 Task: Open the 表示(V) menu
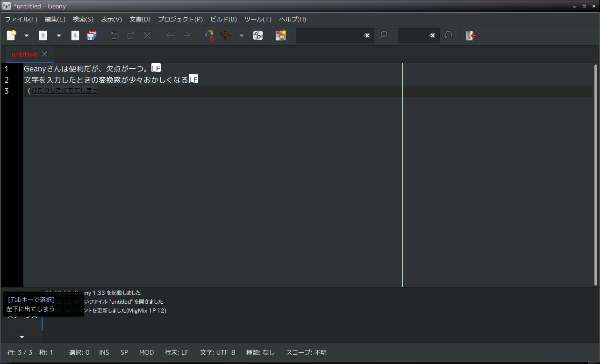[x=112, y=19]
